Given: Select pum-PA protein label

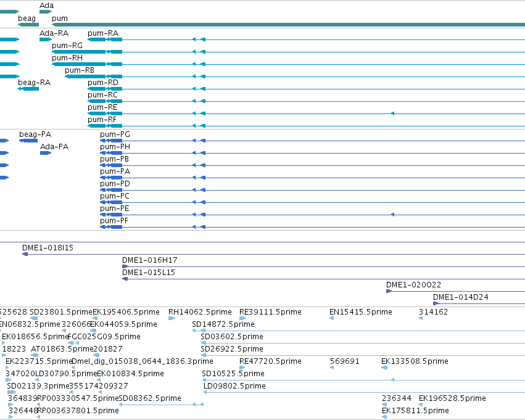Looking at the screenshot, I should pyautogui.click(x=115, y=171).
